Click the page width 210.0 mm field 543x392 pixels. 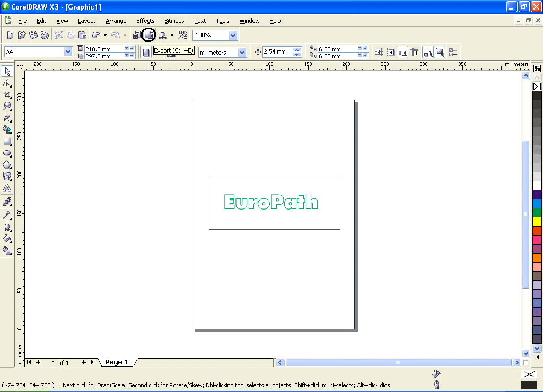[104, 49]
